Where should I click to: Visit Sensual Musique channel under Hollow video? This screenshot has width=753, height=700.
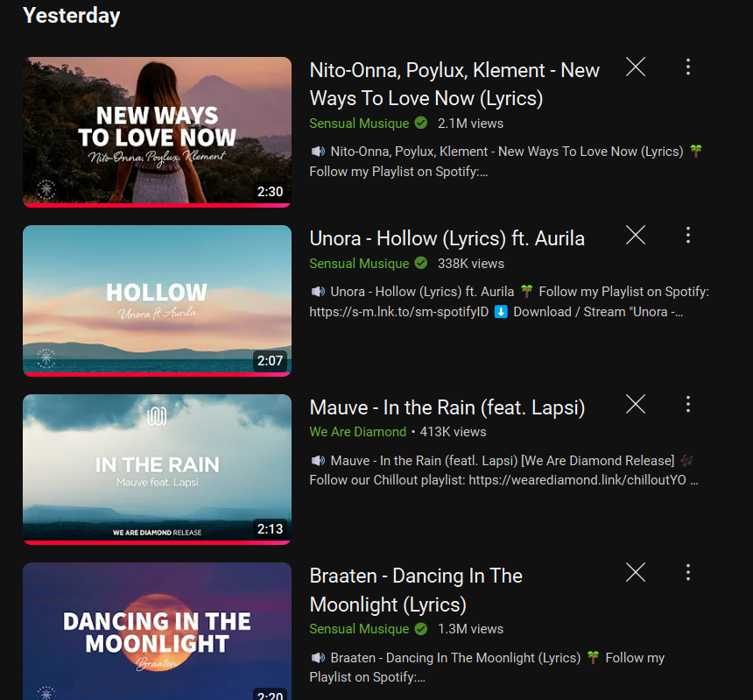pyautogui.click(x=359, y=264)
